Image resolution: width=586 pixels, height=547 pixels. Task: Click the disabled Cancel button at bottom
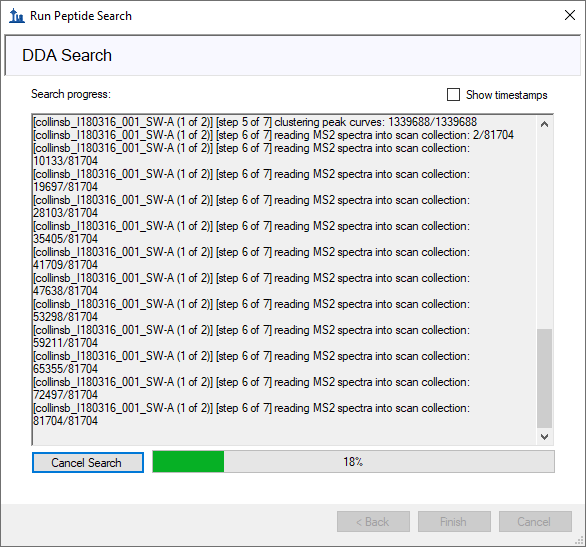click(x=535, y=522)
